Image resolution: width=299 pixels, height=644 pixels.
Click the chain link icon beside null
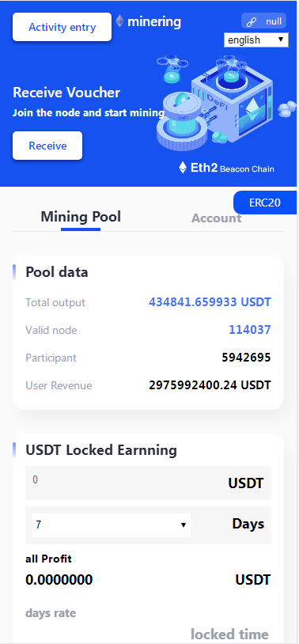click(251, 22)
